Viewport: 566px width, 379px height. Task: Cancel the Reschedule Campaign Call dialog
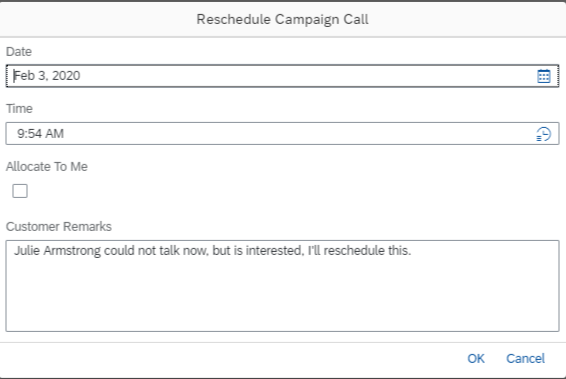tap(525, 358)
